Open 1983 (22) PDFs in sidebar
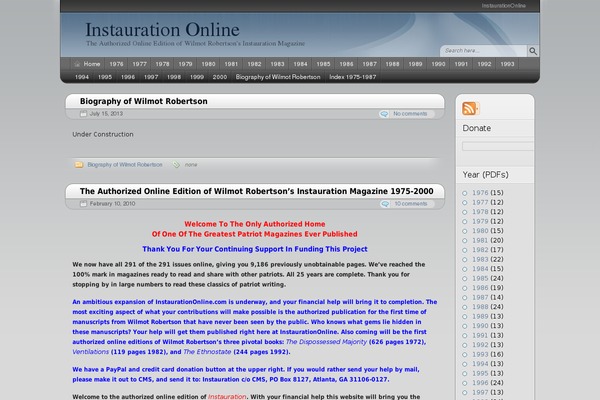The height and width of the screenshot is (400, 600). click(x=488, y=259)
